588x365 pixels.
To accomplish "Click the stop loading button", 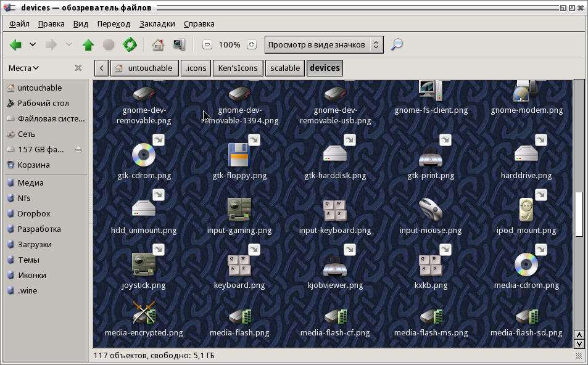I will click(109, 45).
